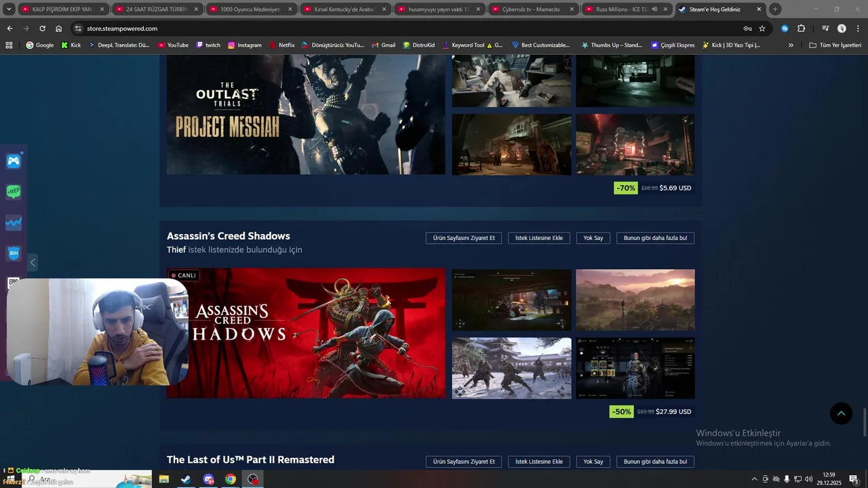
Task: Open File Explorer from the taskbar
Action: tap(164, 479)
